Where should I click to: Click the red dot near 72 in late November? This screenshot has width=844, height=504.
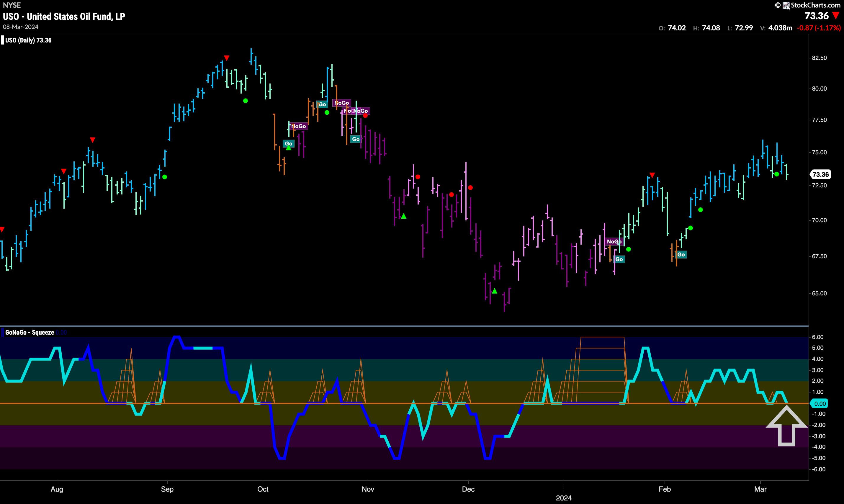[452, 194]
